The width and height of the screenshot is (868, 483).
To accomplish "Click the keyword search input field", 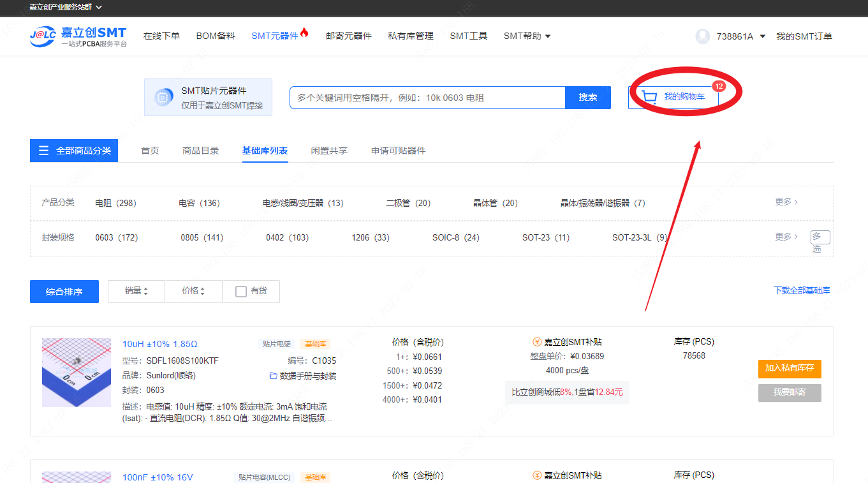I will point(427,98).
